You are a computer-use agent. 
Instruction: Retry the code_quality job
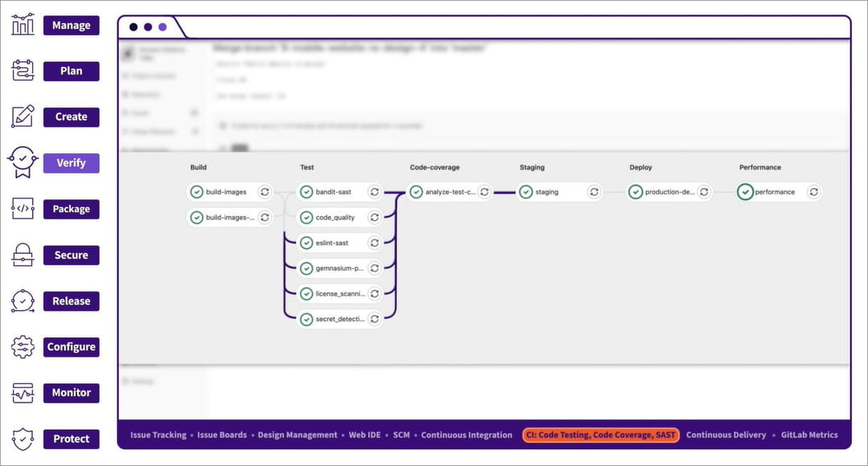[375, 218]
